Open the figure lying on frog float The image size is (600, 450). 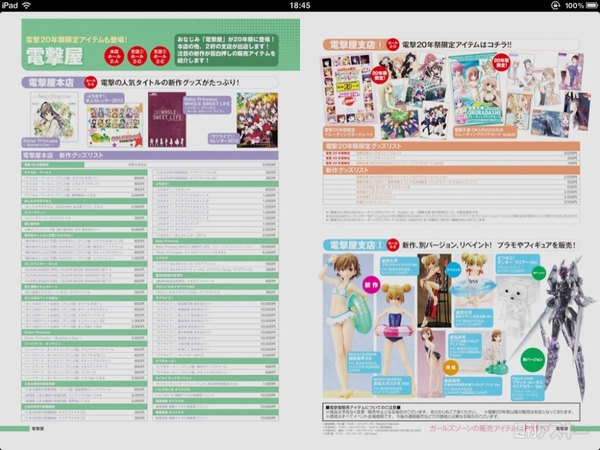[x=494, y=354]
